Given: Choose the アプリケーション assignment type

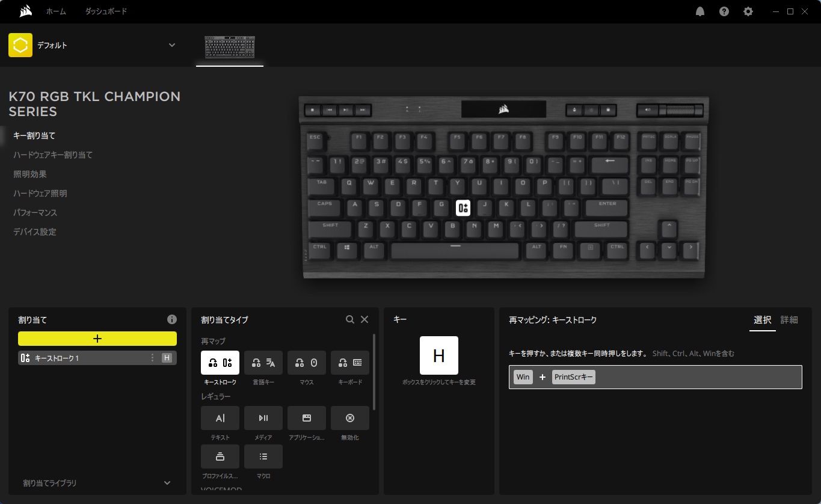Looking at the screenshot, I should tap(307, 418).
